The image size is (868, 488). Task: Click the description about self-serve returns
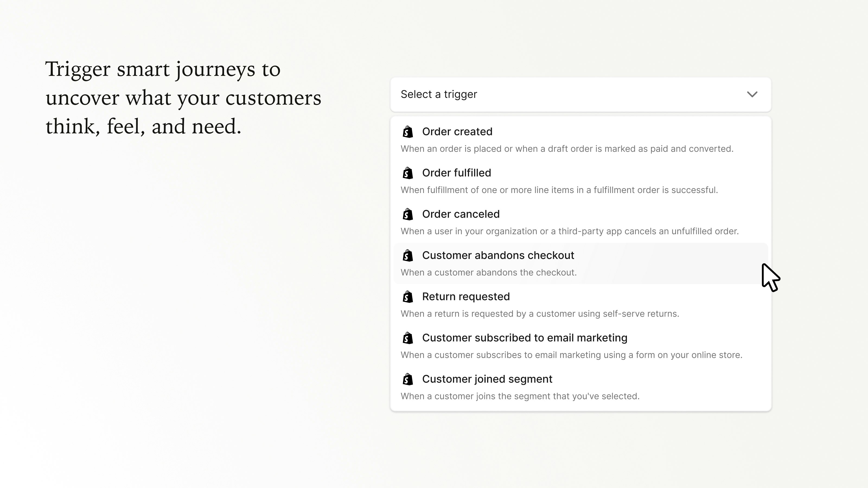pos(540,314)
